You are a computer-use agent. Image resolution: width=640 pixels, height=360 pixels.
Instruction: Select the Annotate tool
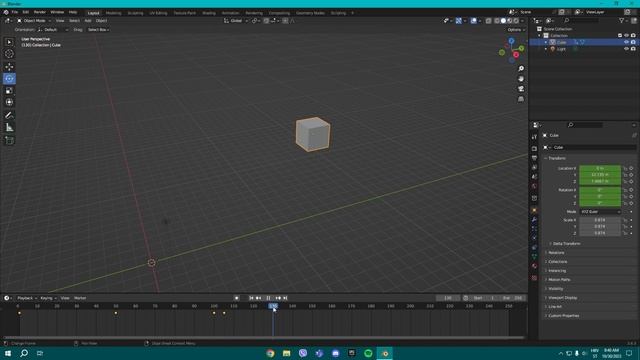tap(9, 116)
